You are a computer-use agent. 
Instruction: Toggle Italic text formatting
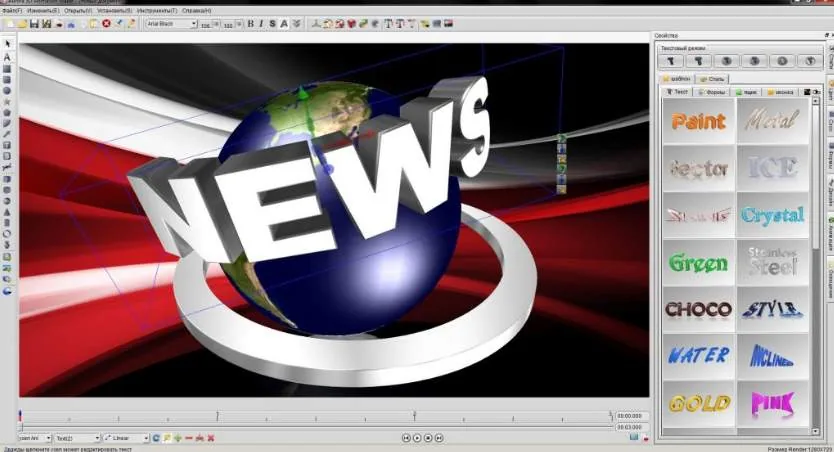click(x=261, y=24)
